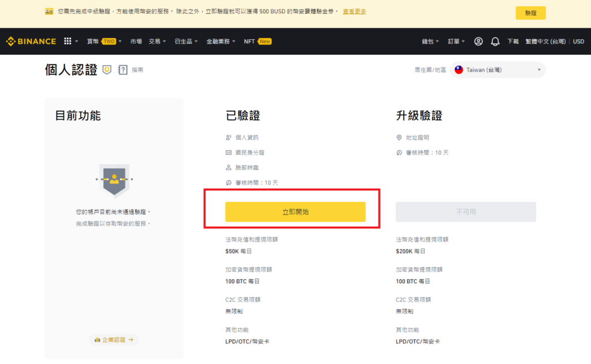The width and height of the screenshot is (591, 364).
Task: Click the ID card icon in banner
Action: point(49,12)
